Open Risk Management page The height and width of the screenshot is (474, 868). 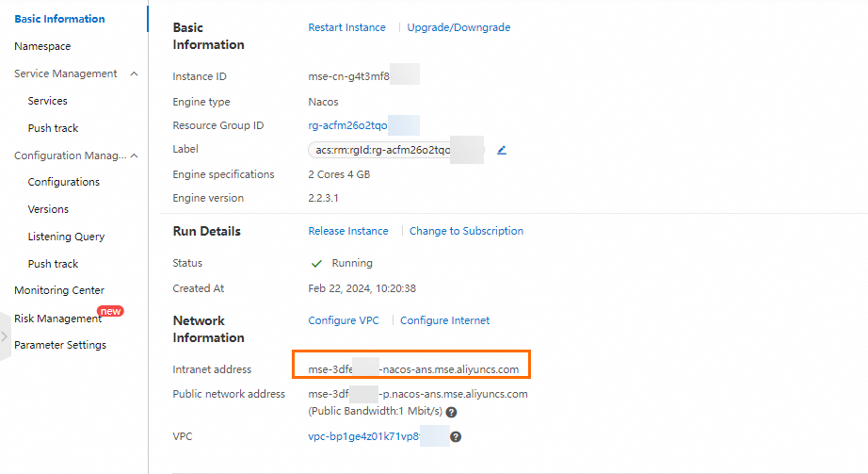coord(57,319)
